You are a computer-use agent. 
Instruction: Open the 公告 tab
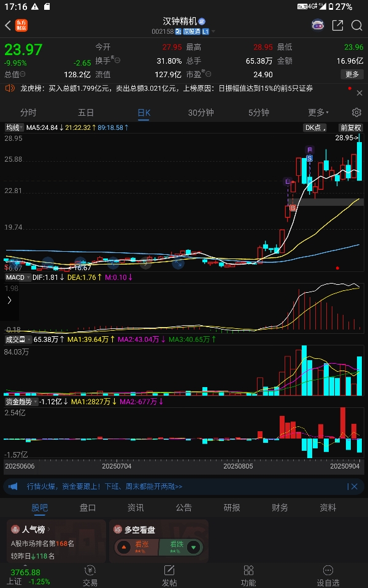[183, 508]
